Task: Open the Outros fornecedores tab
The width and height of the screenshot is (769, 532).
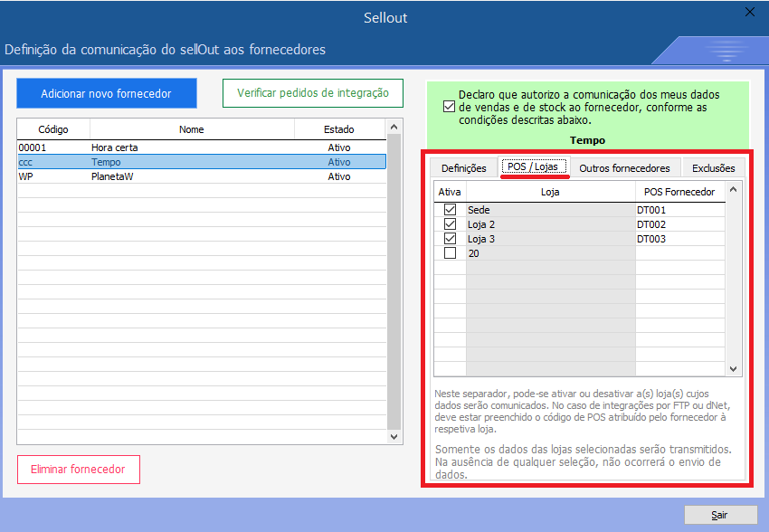Action: [x=624, y=168]
